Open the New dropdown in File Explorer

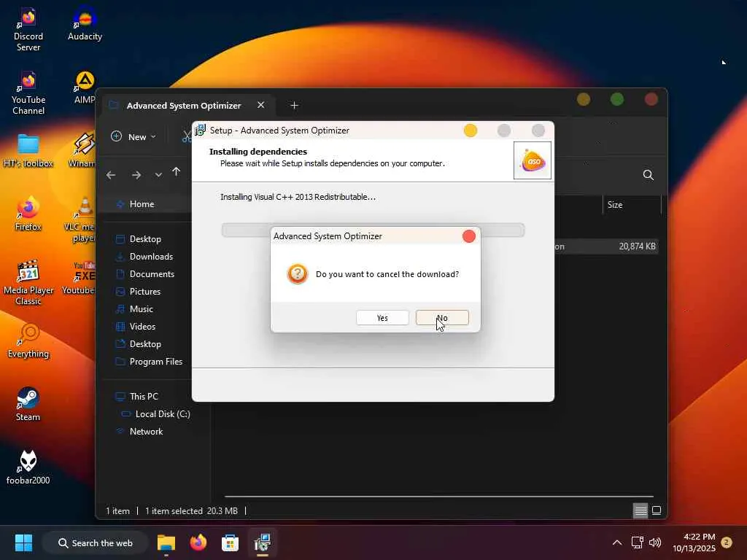pos(133,136)
